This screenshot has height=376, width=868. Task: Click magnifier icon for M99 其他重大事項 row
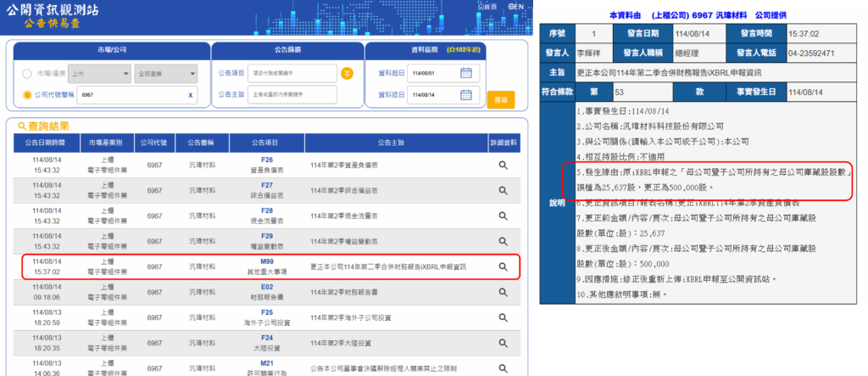[x=503, y=267]
